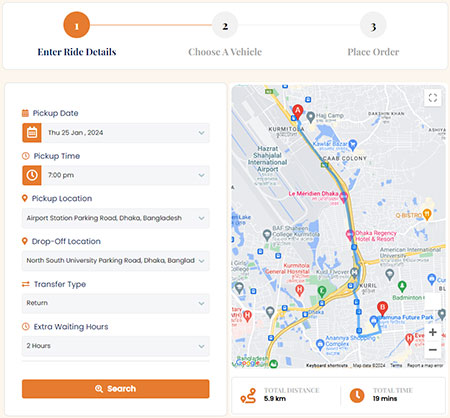450x418 pixels.
Task: Click the American International University label
Action: (x=410, y=252)
